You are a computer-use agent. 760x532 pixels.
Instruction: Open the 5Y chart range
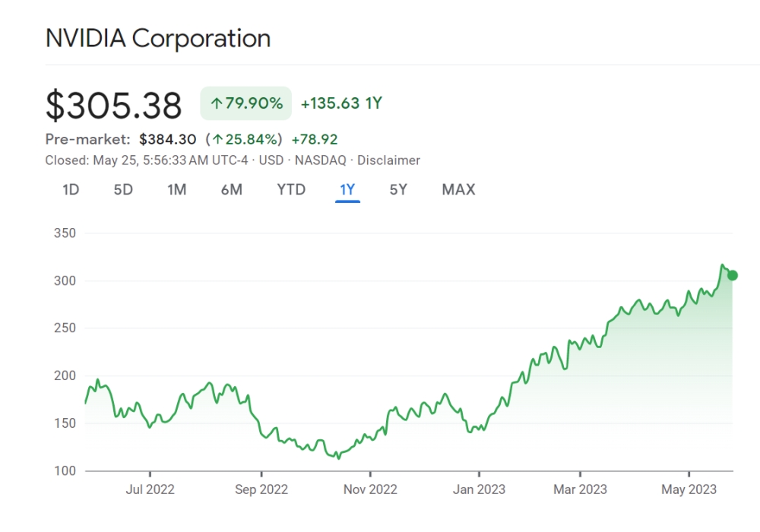(x=397, y=189)
